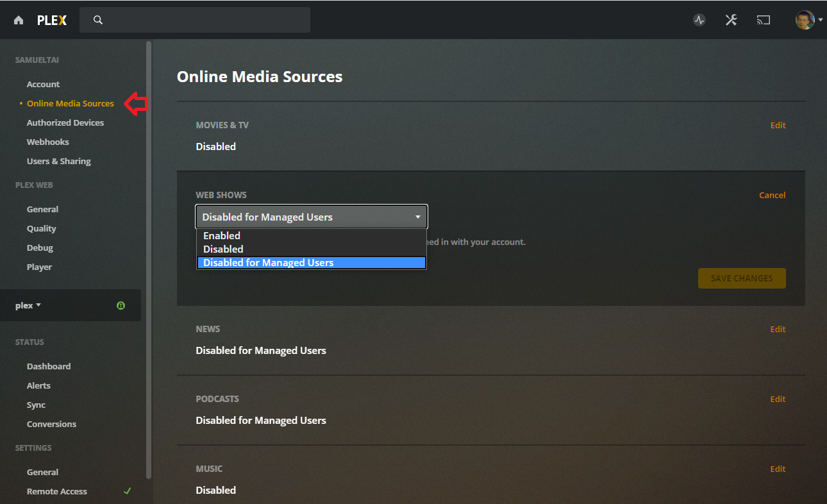Open the Web Shows setting combo box
This screenshot has width=827, height=504.
pos(312,217)
